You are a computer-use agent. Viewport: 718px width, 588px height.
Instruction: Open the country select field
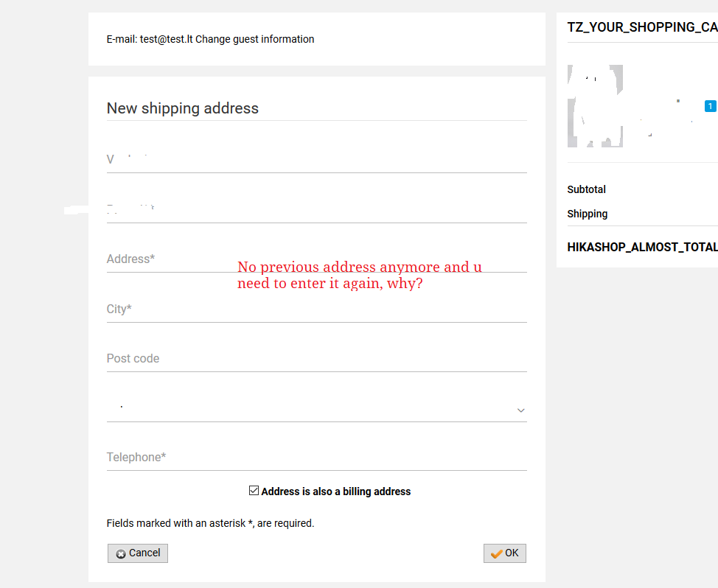coord(316,407)
